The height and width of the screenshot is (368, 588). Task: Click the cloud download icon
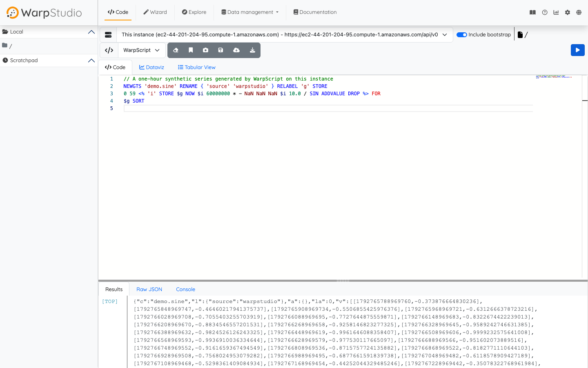[x=236, y=50]
